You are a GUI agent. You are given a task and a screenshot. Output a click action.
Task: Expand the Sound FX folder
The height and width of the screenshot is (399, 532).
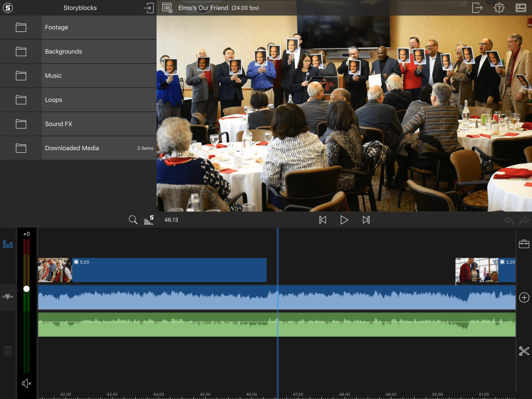pyautogui.click(x=78, y=124)
